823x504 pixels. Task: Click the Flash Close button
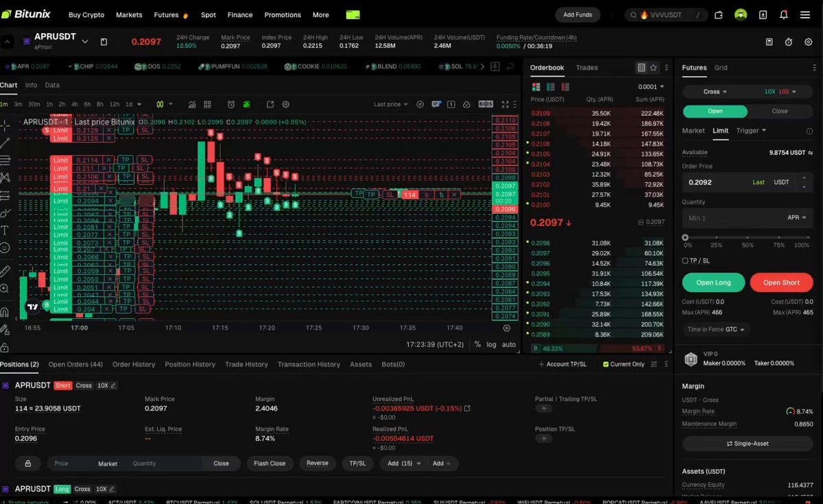270,464
